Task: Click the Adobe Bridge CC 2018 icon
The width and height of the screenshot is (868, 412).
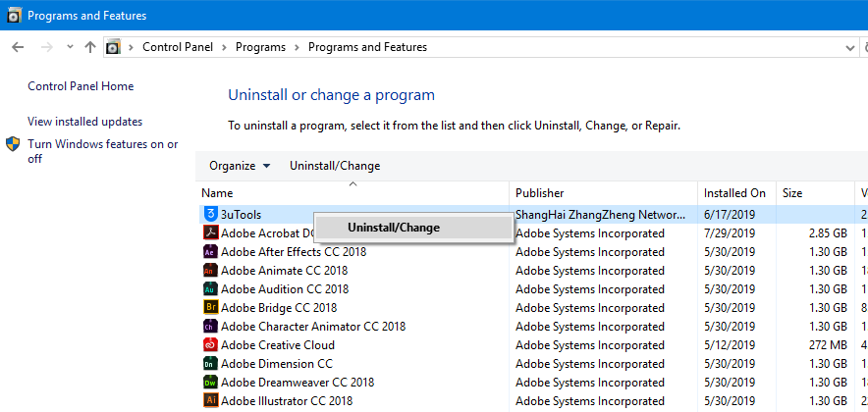Action: pos(210,308)
